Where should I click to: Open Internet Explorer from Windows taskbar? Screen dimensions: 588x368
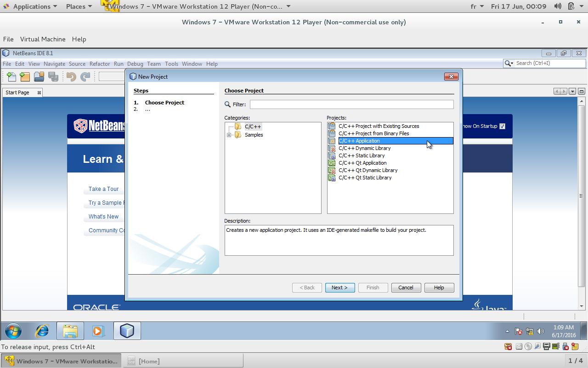42,331
